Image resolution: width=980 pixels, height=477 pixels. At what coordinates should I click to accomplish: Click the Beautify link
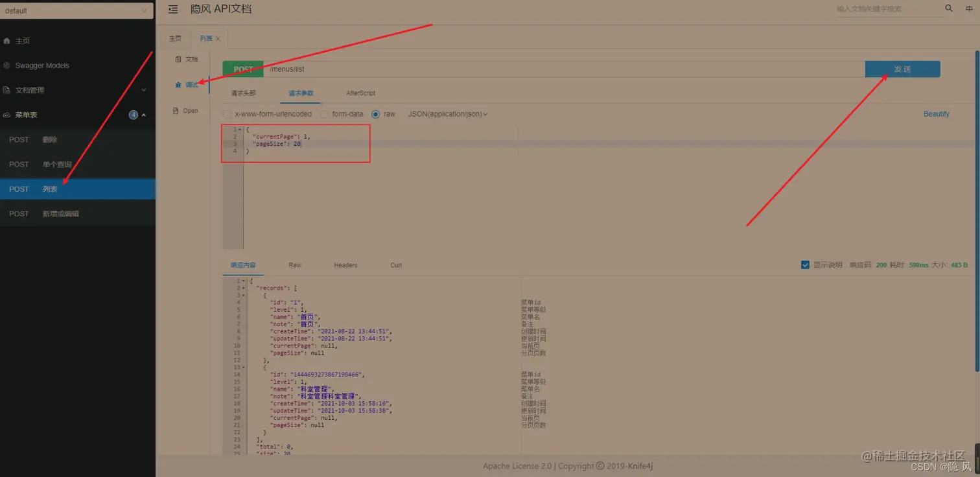pos(936,114)
